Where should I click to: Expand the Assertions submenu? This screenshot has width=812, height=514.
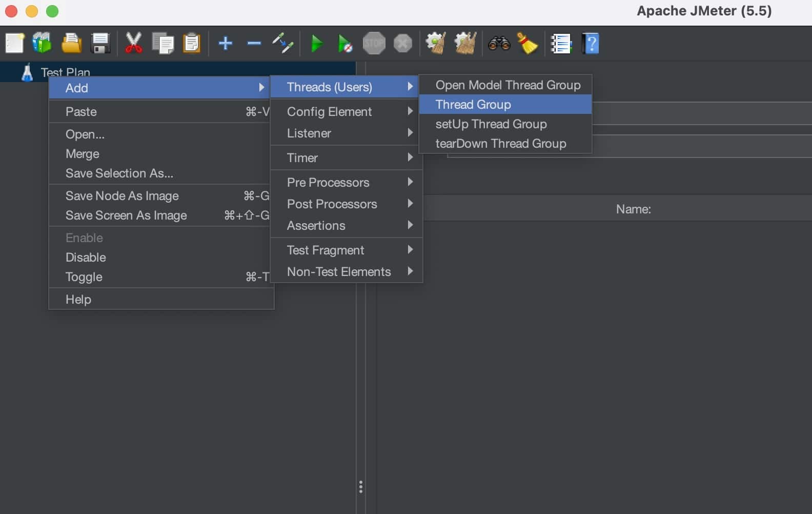[346, 225]
